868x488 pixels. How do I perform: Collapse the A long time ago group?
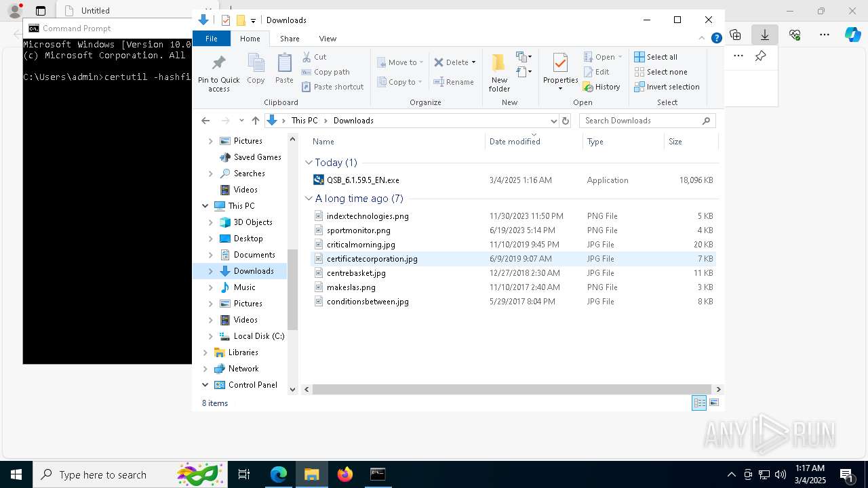coord(309,199)
